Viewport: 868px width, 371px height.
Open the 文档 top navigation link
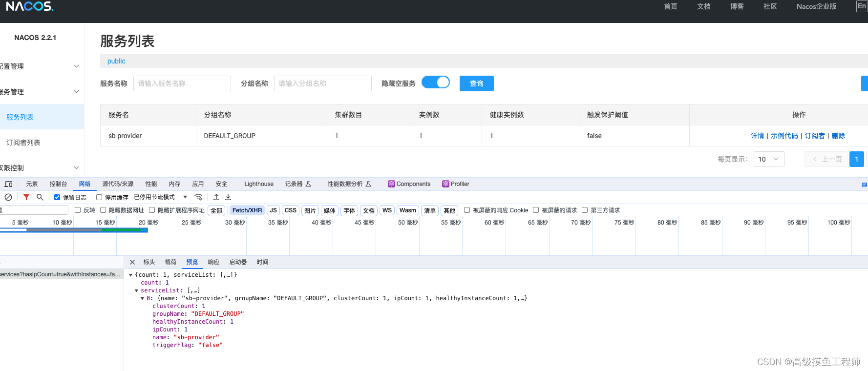(704, 6)
